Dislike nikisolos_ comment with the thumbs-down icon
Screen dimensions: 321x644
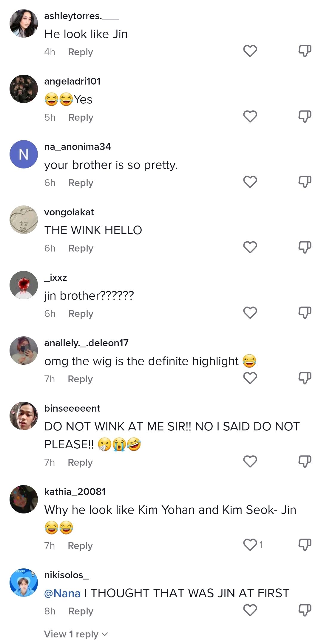[305, 610]
